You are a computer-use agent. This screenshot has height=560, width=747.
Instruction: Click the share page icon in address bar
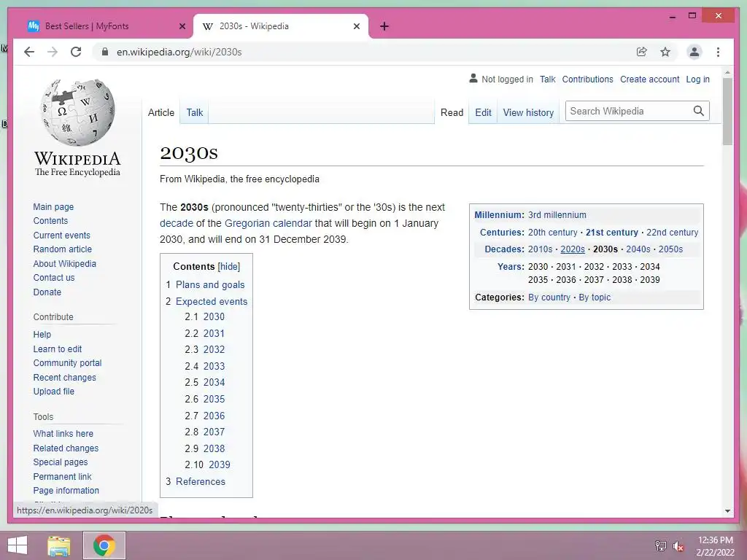click(x=642, y=52)
